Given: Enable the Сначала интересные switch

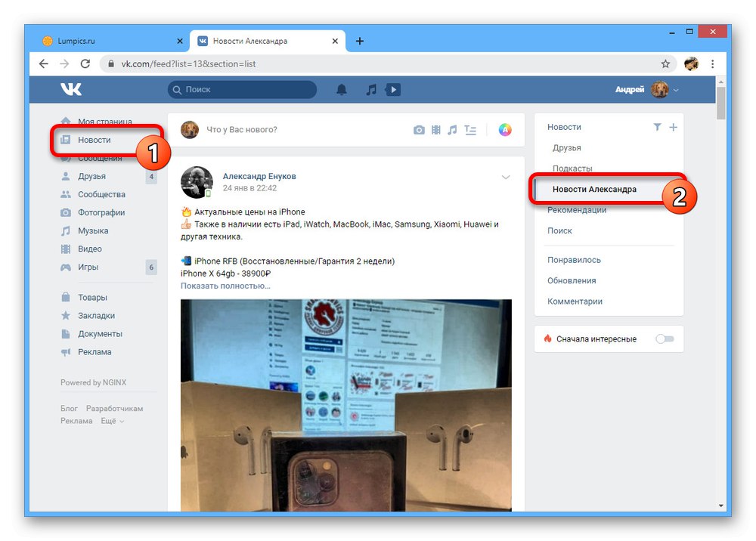Looking at the screenshot, I should [665, 339].
